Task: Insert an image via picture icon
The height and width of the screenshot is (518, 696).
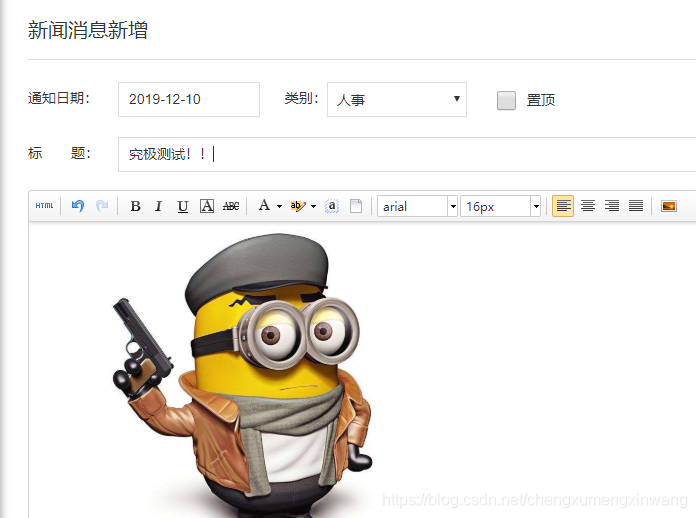Action: [x=668, y=206]
